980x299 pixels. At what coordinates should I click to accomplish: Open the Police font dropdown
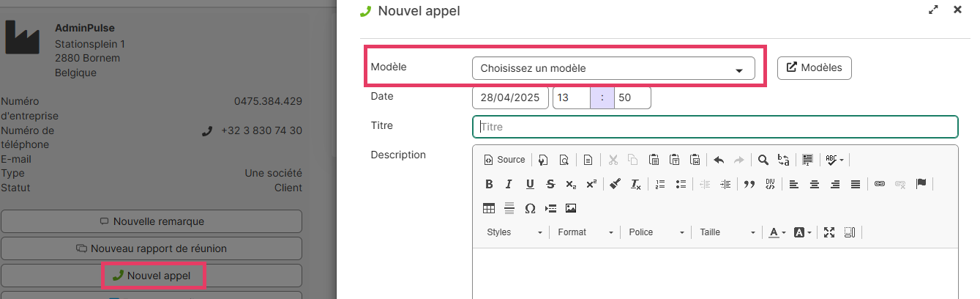click(657, 232)
